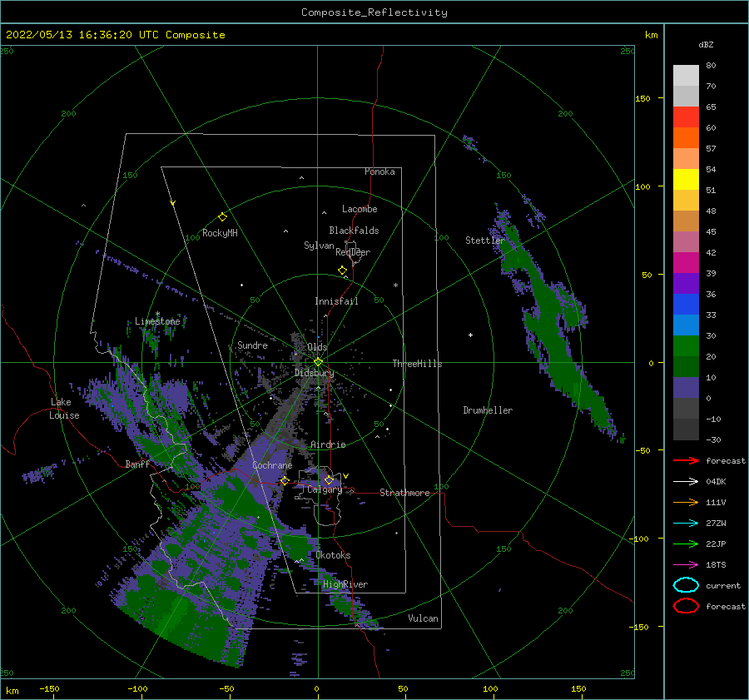Select the magenta 42 dBZ color swatch
The width and height of the screenshot is (749, 700).
click(x=686, y=263)
